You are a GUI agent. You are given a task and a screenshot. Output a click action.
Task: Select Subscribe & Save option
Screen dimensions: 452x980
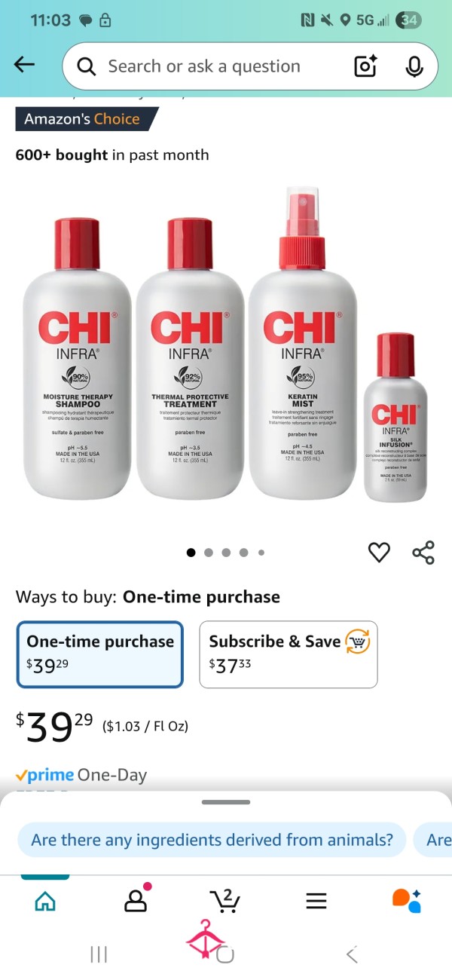[289, 654]
